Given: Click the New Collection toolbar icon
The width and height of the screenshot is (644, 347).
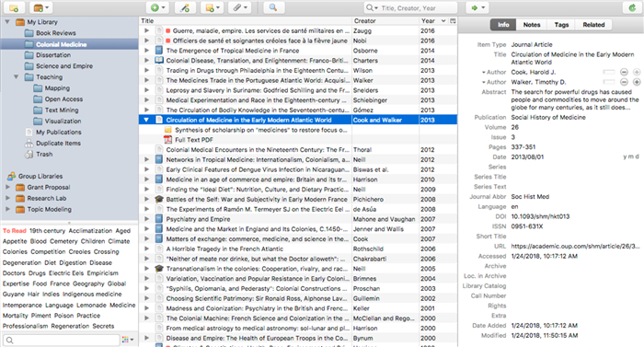Looking at the screenshot, I should pos(14,7).
